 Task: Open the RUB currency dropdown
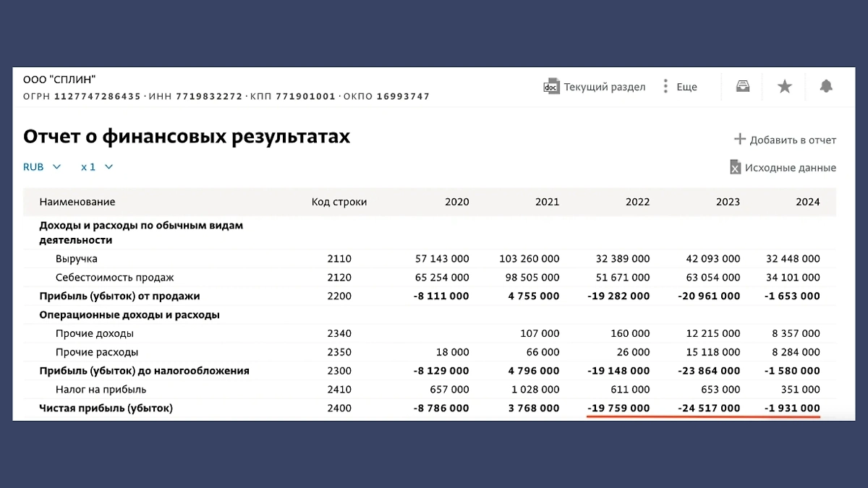coord(34,167)
